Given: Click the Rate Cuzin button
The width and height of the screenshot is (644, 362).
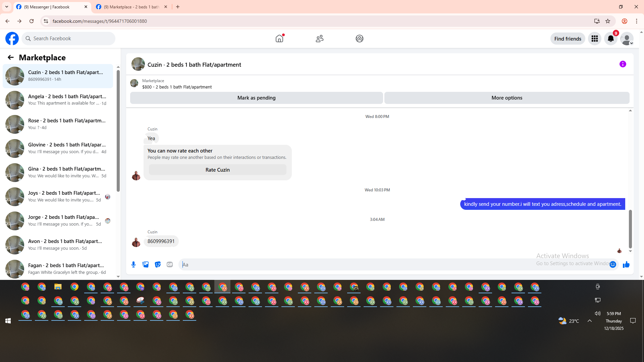Looking at the screenshot, I should tap(218, 170).
